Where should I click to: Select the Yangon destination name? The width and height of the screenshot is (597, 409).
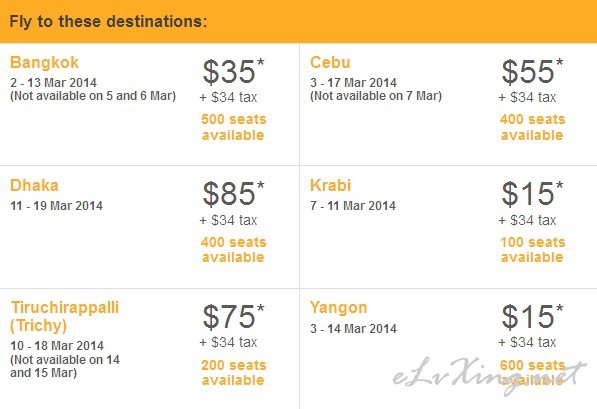click(x=338, y=308)
